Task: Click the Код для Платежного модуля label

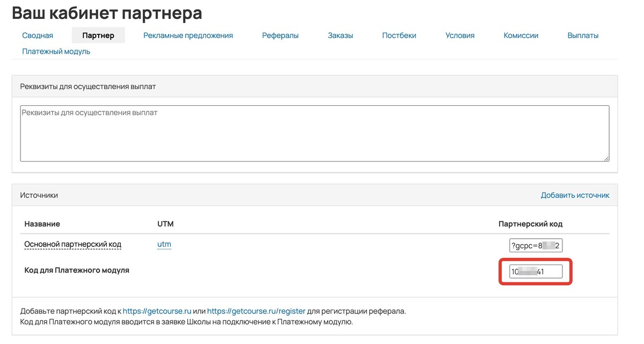Action: pos(77,270)
